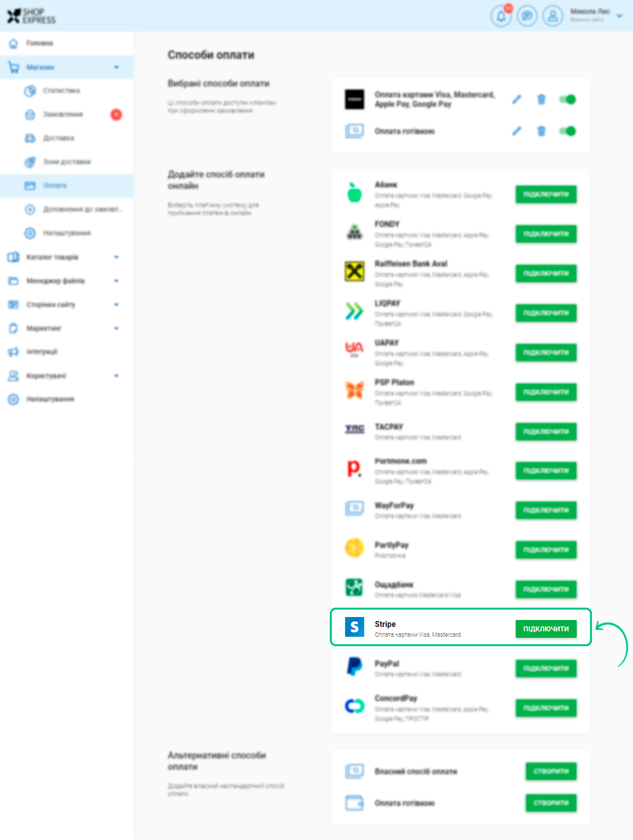Delete the card payment method with trash icon
633x840 pixels.
tap(542, 99)
